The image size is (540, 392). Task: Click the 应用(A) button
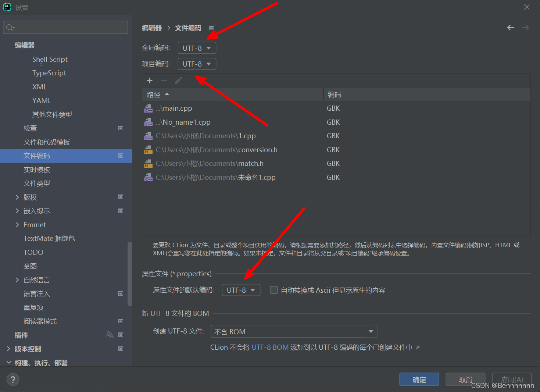tap(512, 379)
